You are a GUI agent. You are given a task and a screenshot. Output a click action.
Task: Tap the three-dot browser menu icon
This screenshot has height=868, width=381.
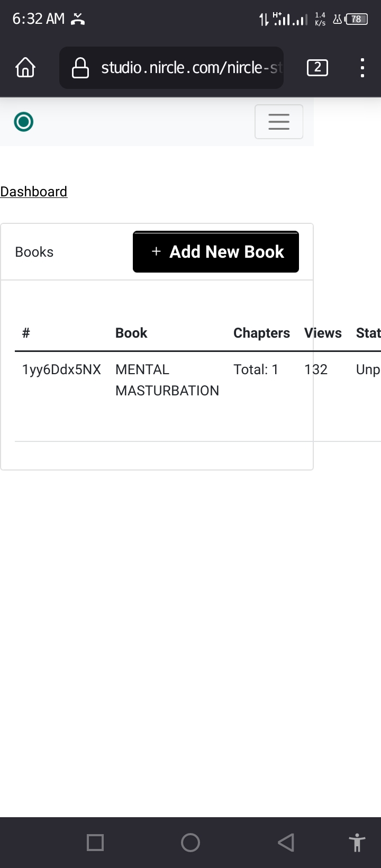click(362, 68)
